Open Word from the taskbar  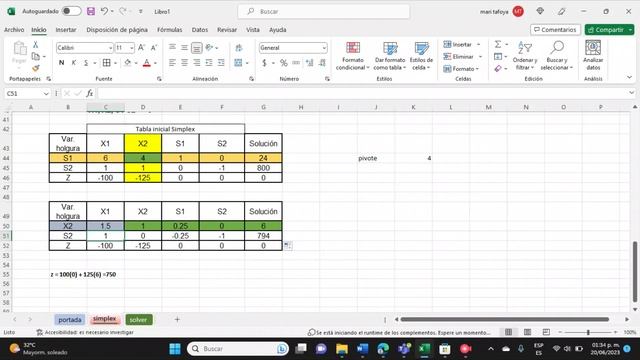(362, 349)
